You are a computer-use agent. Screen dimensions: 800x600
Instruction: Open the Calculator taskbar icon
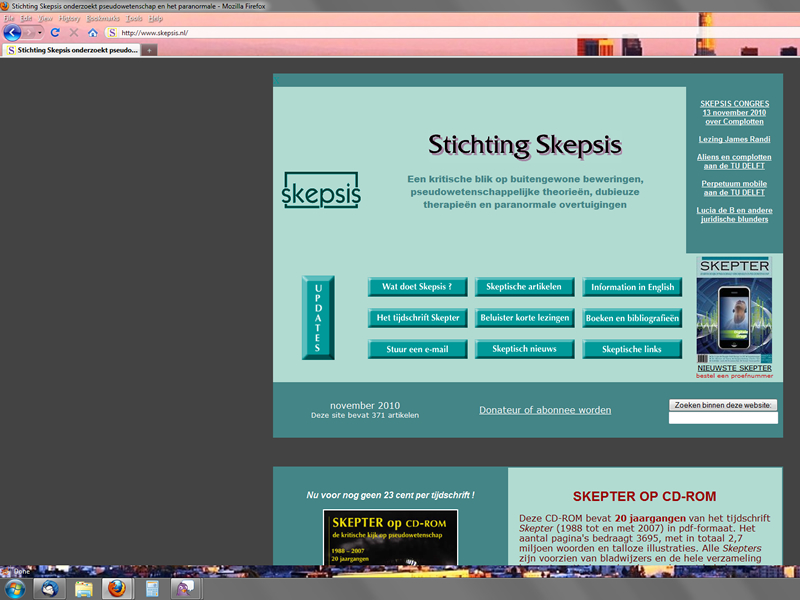pos(152,588)
